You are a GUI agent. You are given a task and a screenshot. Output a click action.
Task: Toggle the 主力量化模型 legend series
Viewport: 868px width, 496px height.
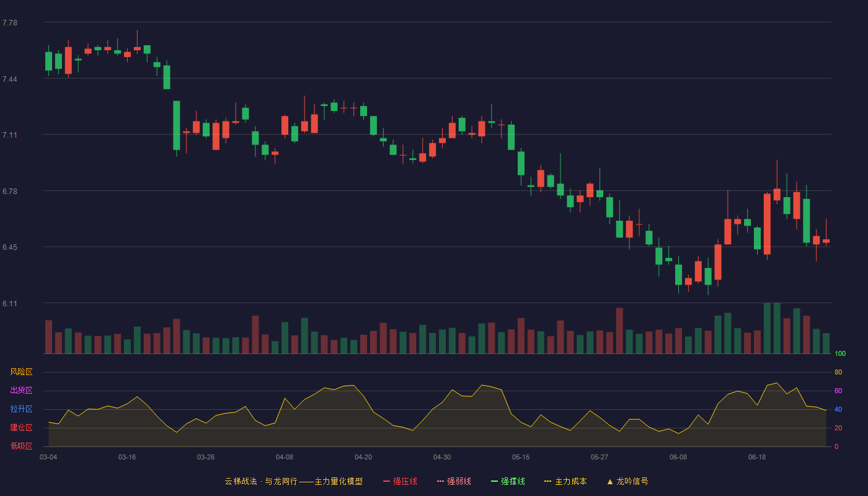click(294, 481)
